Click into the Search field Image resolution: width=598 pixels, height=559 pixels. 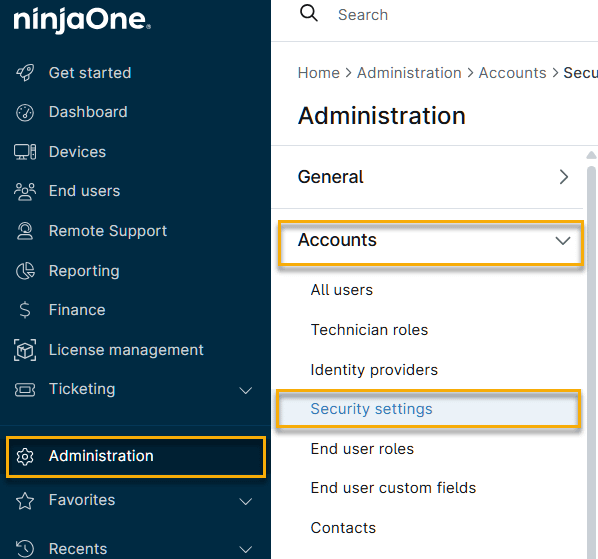coord(458,15)
